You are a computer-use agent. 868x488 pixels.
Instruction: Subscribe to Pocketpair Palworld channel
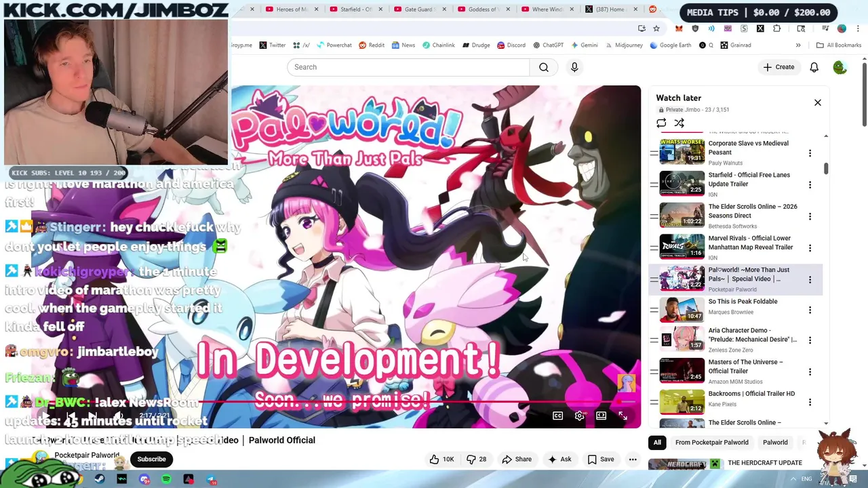coord(151,459)
